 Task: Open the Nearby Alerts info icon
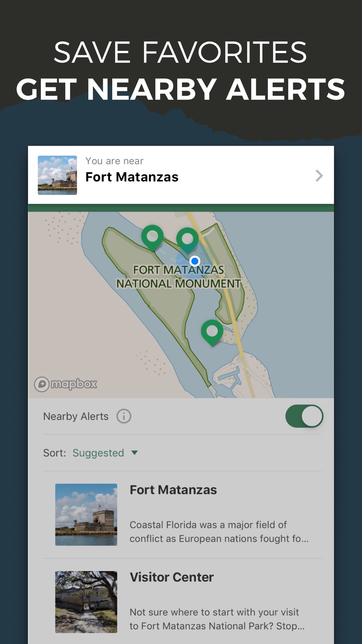[124, 416]
